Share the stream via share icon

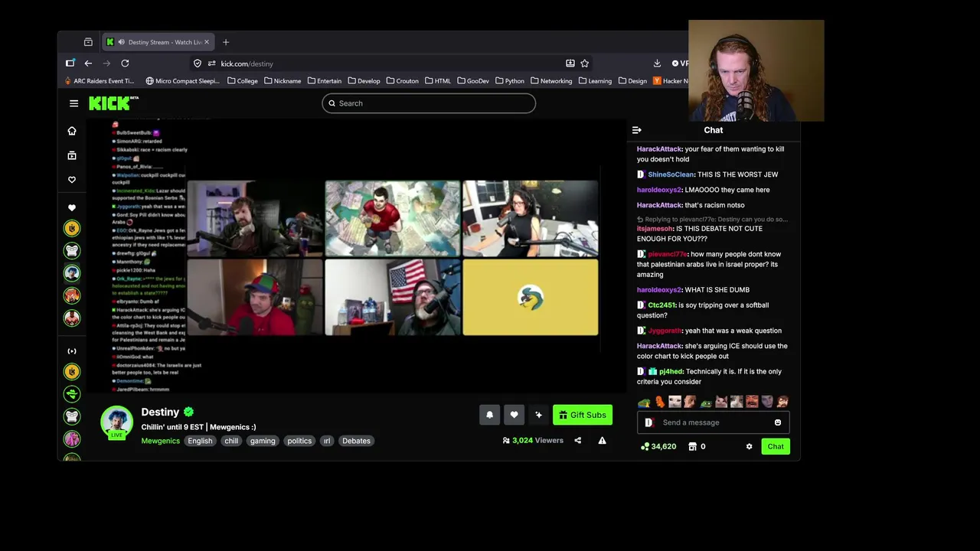[x=578, y=440]
